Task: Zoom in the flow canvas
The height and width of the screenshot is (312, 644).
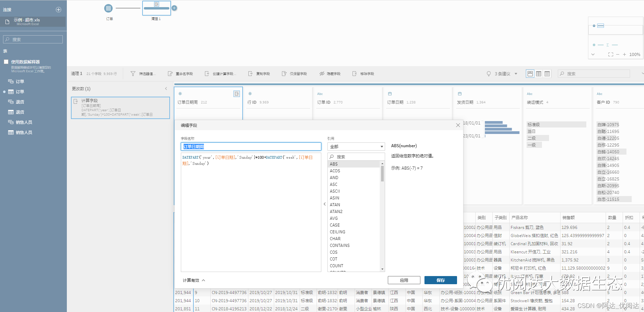Action: tap(624, 54)
